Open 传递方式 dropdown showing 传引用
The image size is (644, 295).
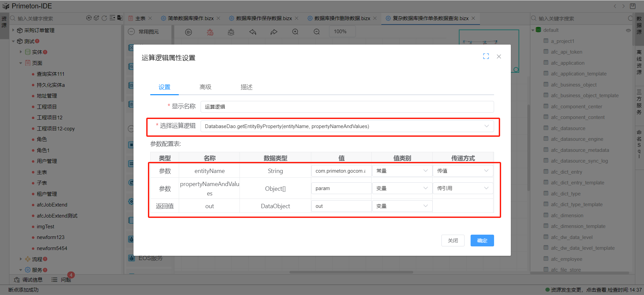(463, 188)
